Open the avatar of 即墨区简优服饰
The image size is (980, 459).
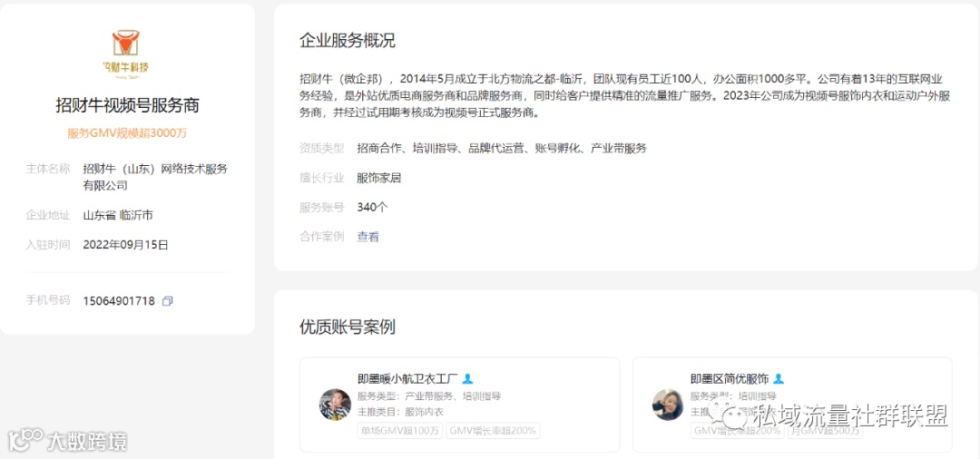pos(668,405)
